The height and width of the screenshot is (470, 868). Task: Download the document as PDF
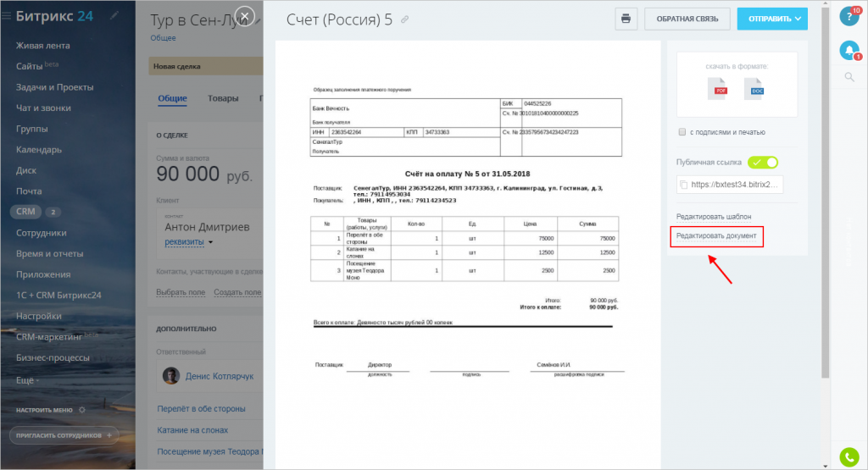[x=718, y=89]
